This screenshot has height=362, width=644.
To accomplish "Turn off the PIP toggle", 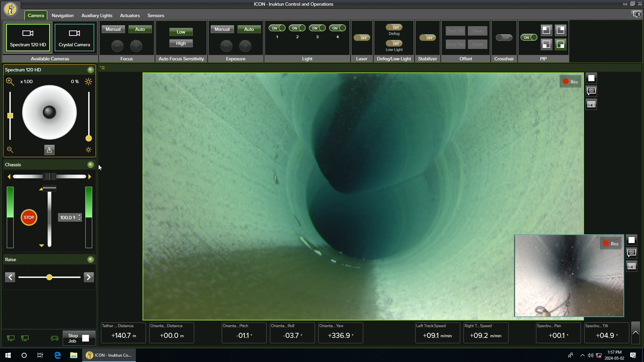I will point(529,38).
